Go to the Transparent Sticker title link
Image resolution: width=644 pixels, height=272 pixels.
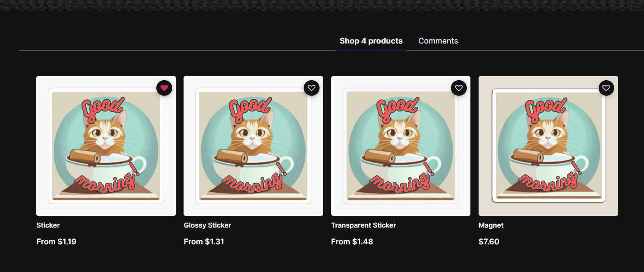click(x=363, y=225)
